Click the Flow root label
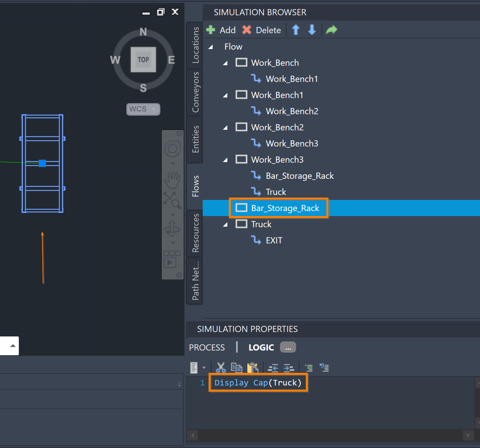The image size is (480, 448). (233, 47)
